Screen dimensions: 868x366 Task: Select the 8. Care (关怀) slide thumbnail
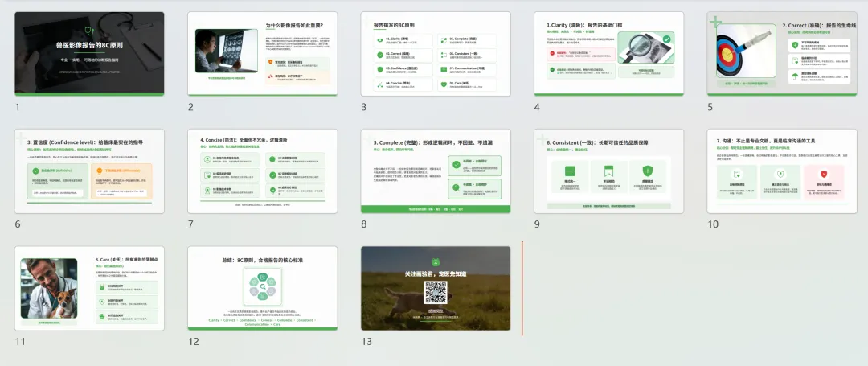pyautogui.click(x=89, y=289)
